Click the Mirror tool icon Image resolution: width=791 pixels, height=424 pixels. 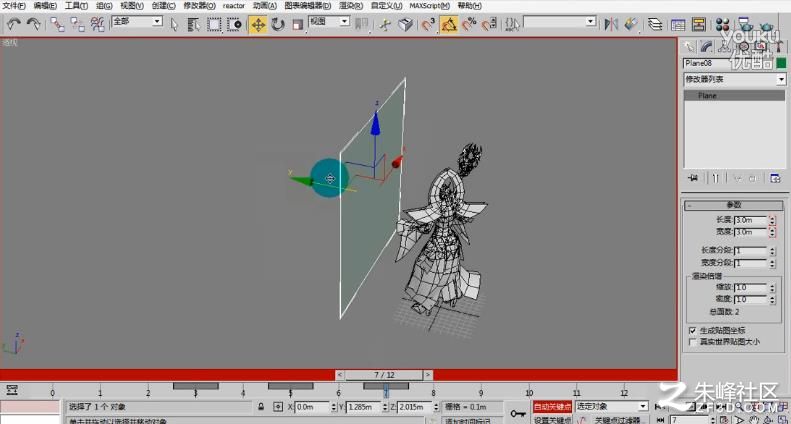click(611, 24)
